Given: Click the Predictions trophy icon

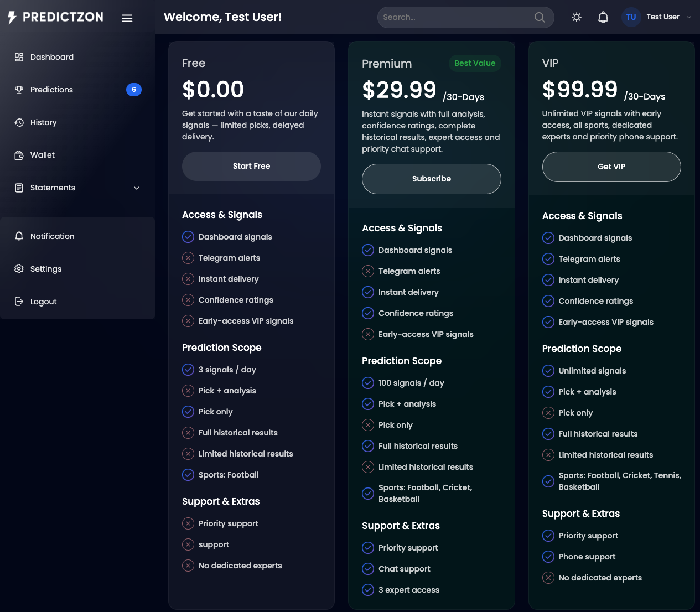Looking at the screenshot, I should coord(19,90).
